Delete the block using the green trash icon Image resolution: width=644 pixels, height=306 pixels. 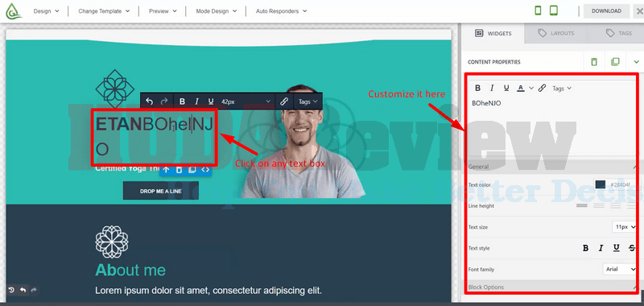tap(594, 62)
